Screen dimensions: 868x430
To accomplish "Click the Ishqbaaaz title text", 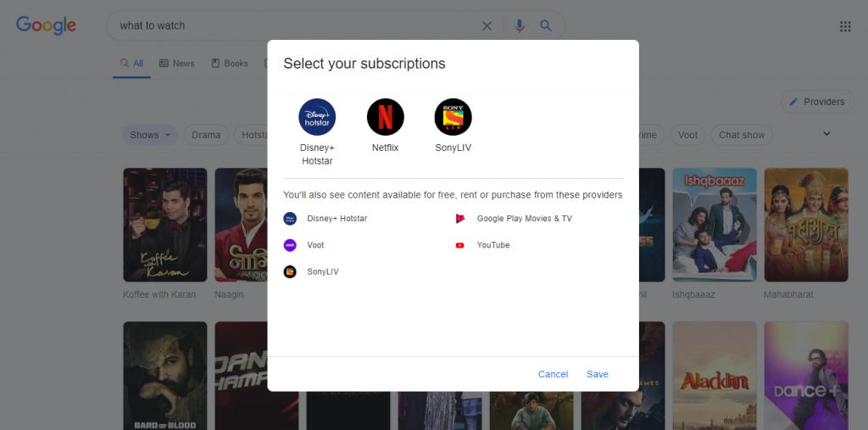I will tap(693, 294).
